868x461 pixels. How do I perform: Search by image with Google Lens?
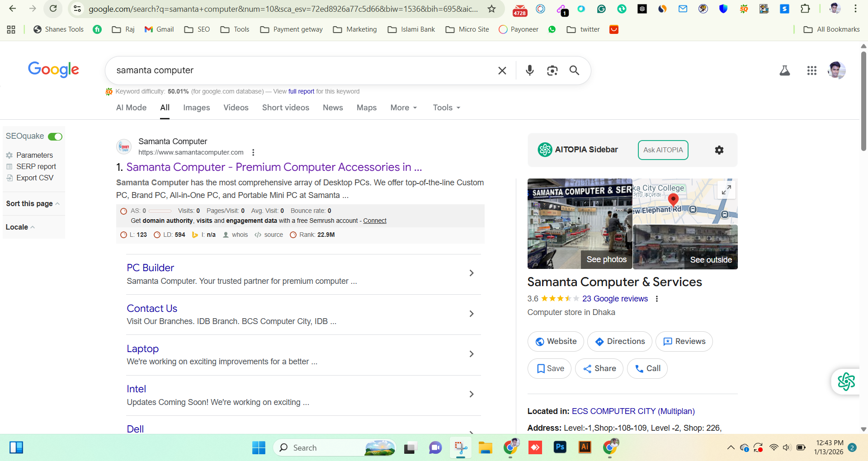point(552,71)
